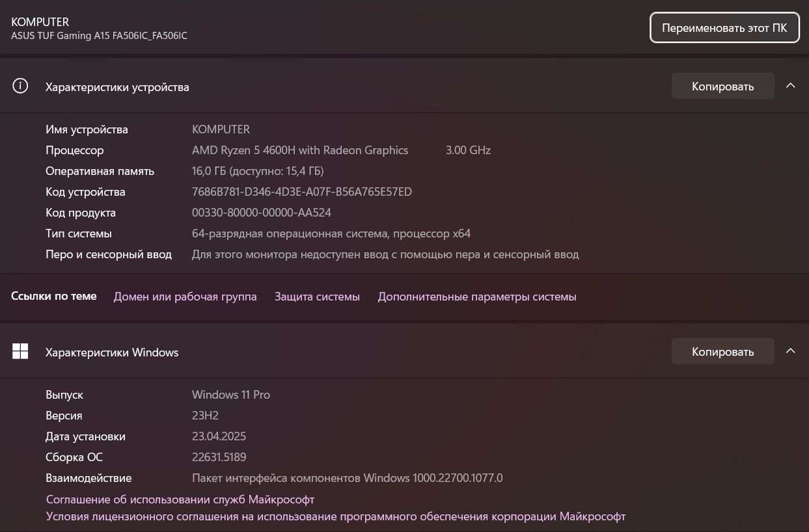Click AMD Ryzen 5 4600H processor value
Screen dimensions: 809x532
(300, 150)
